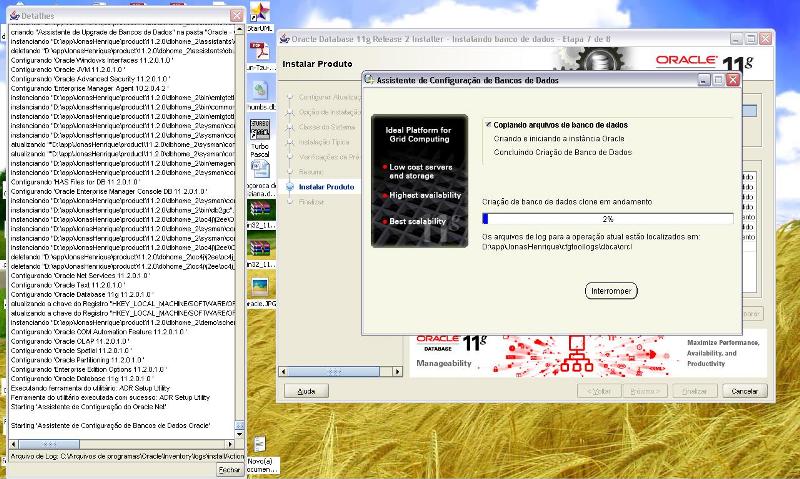Click log line 'Starting Assistente de Configuração do Oracle Net'
Viewport: 800px width, 479px height.
(x=88, y=407)
